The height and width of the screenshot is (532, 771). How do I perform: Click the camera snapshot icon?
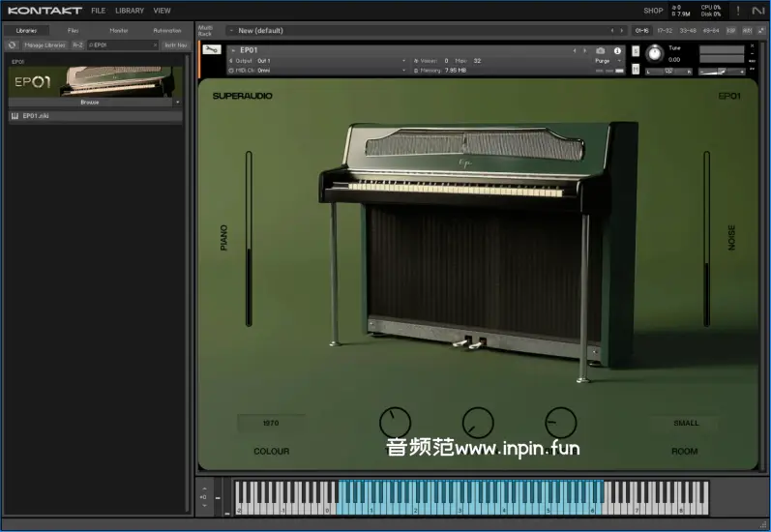pos(601,50)
